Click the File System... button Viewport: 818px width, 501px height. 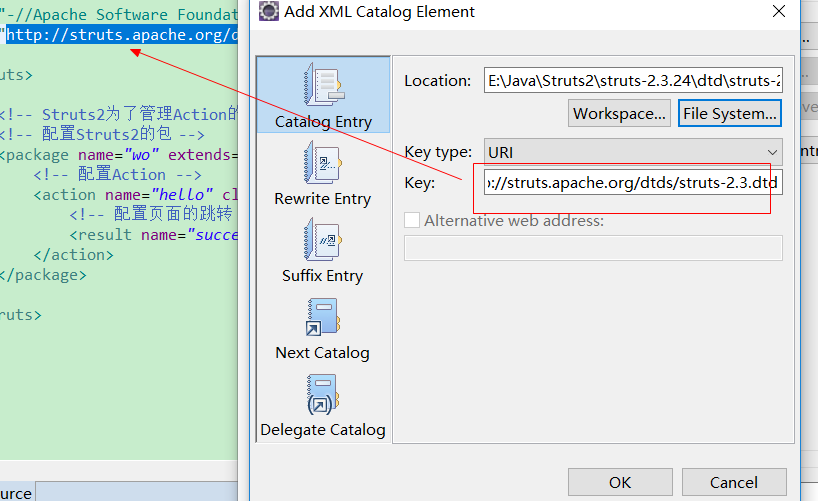point(729,113)
